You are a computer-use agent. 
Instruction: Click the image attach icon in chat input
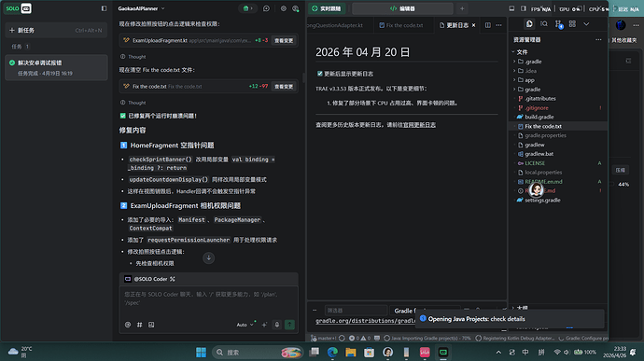151,325
